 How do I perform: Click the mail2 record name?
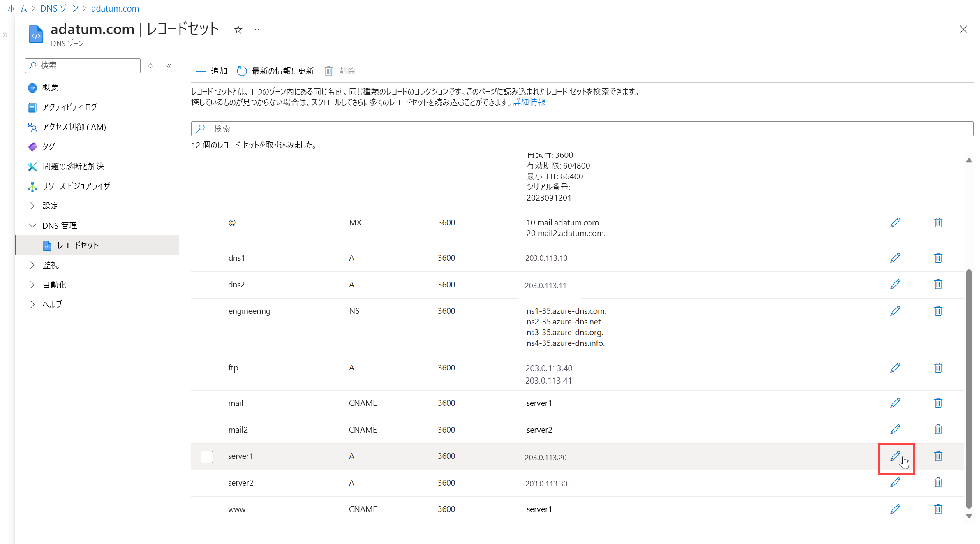click(x=238, y=430)
